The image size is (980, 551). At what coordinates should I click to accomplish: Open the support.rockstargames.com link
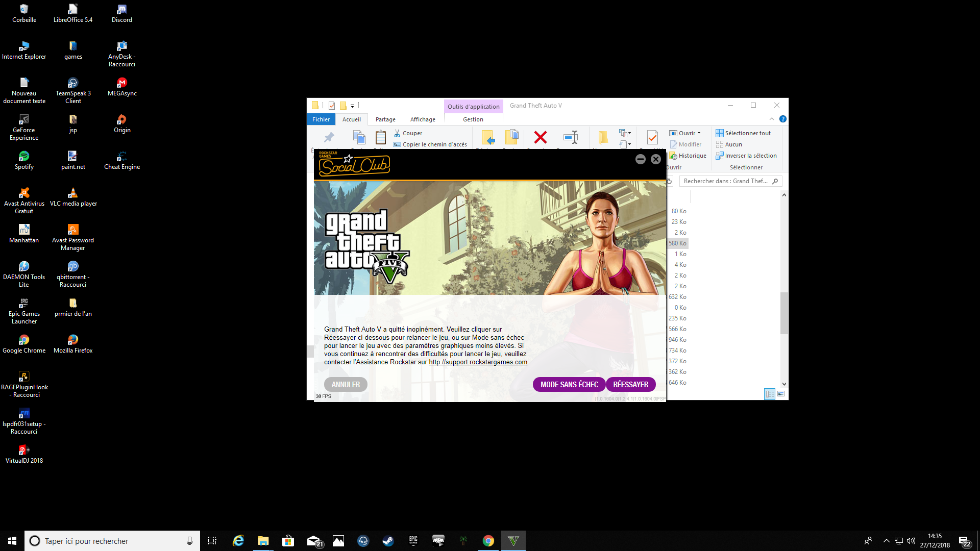(x=478, y=362)
